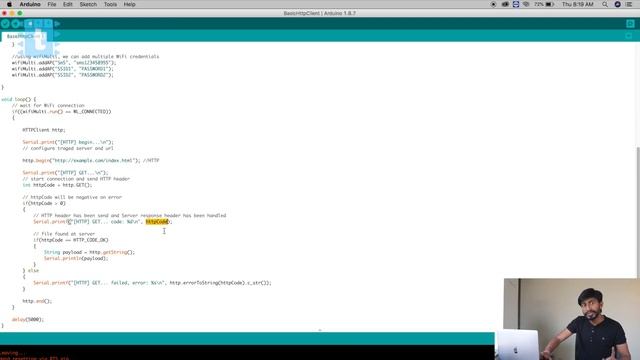Click the screen capture status icon in menu bar
Image resolution: width=640 pixels, height=360 pixels.
(x=516, y=4)
